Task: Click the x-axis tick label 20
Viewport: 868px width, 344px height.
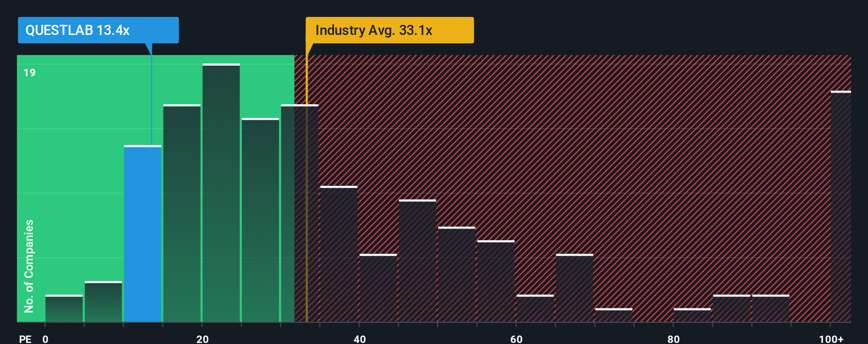Action: click(202, 339)
